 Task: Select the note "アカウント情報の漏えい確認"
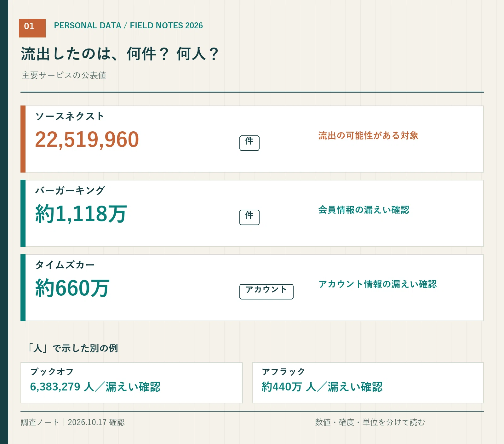(x=377, y=284)
